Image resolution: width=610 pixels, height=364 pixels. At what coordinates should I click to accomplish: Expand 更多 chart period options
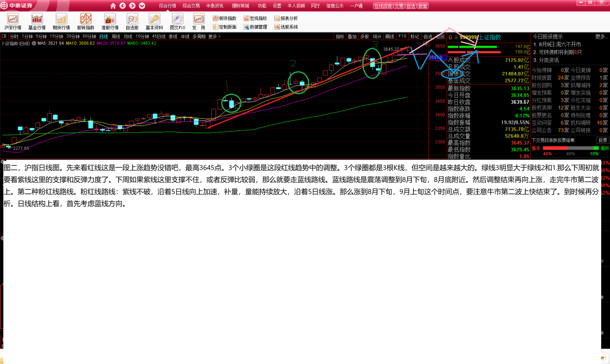click(x=214, y=36)
